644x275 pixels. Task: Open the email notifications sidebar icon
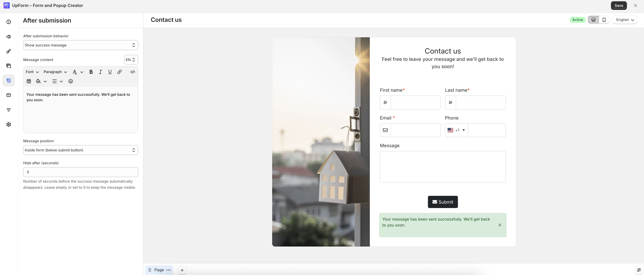pyautogui.click(x=9, y=95)
